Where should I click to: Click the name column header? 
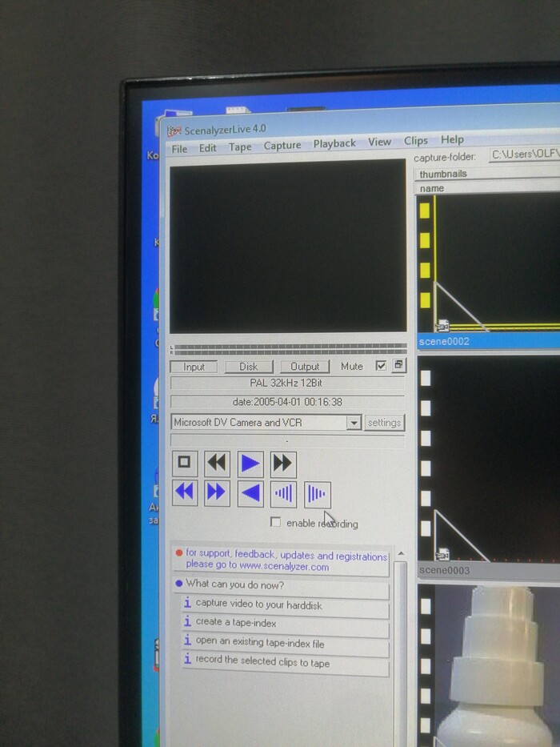click(487, 188)
